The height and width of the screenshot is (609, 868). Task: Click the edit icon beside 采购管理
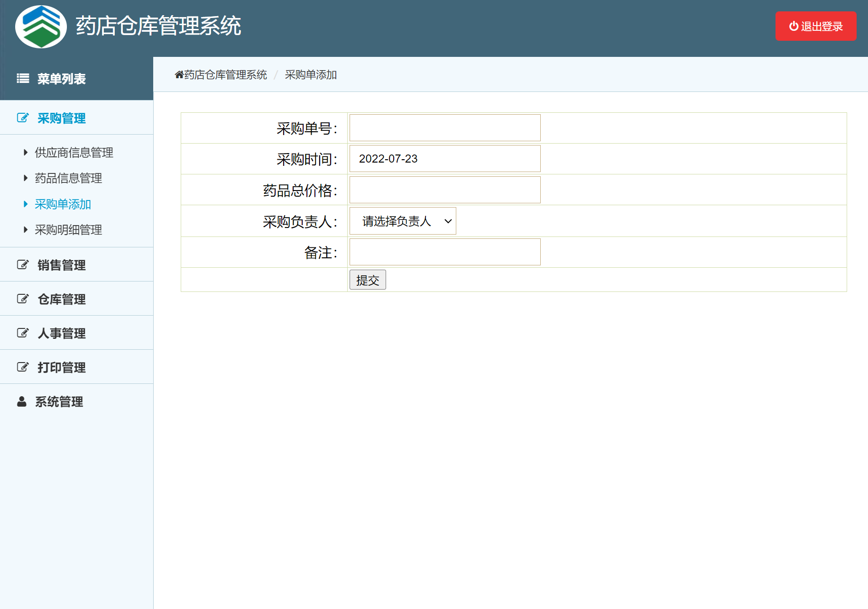[23, 118]
